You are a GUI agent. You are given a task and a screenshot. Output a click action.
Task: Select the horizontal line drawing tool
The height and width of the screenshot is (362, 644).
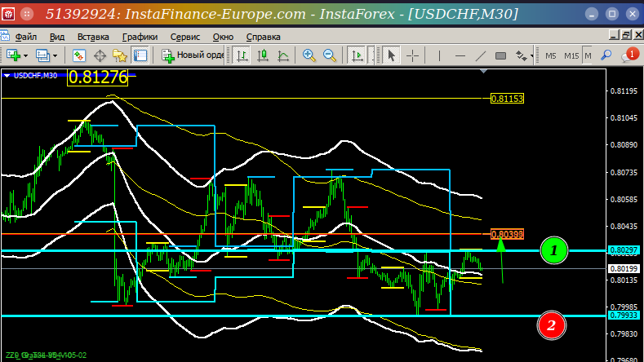[460, 55]
